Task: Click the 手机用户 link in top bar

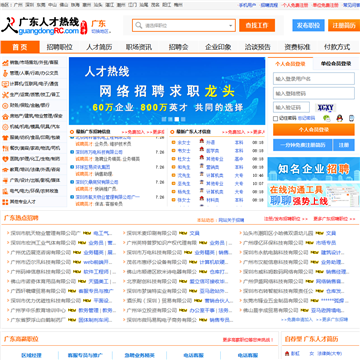Action: point(247,5)
